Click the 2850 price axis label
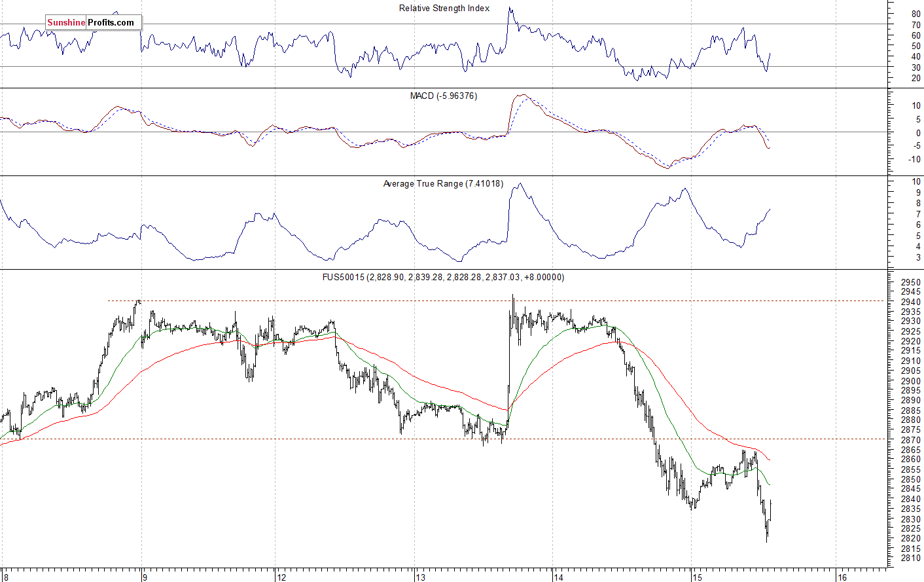Screen dimensions: 924x582 tap(911, 479)
